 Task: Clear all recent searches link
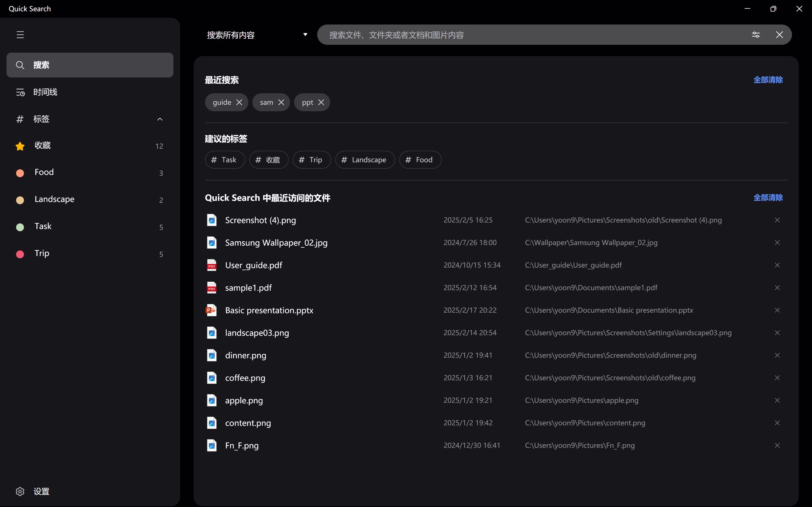click(x=768, y=80)
